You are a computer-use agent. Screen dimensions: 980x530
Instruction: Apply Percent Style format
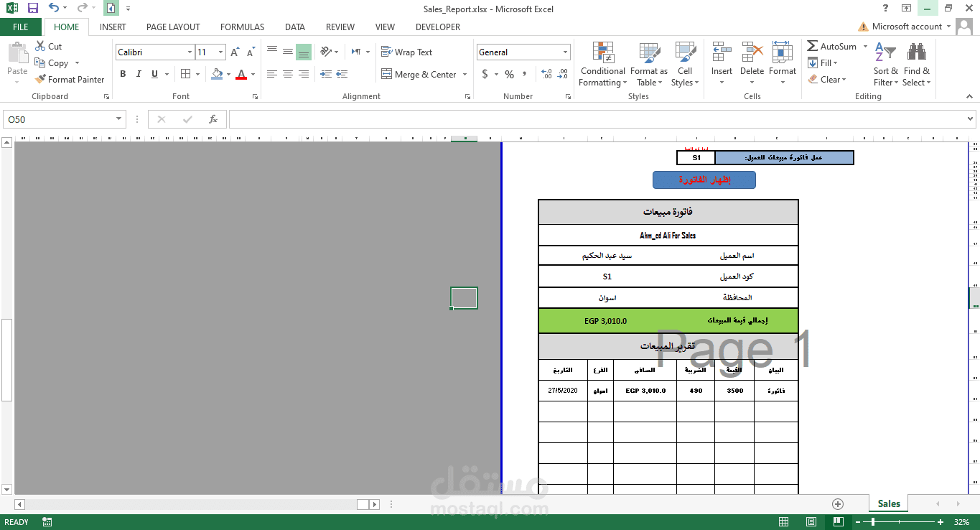point(509,74)
